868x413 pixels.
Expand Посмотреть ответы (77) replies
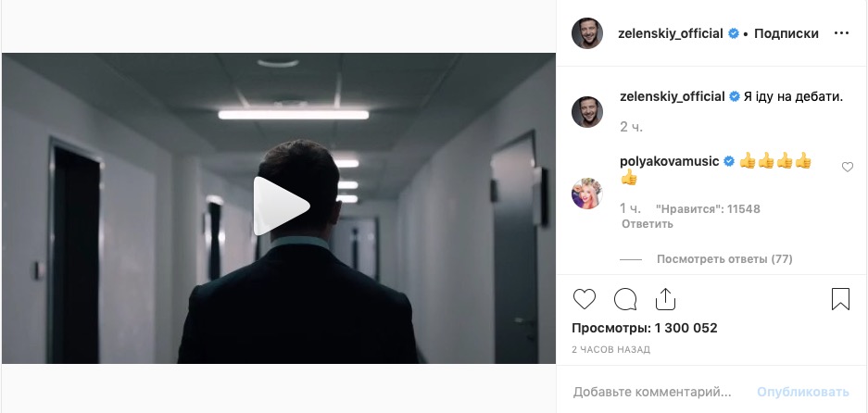point(724,259)
